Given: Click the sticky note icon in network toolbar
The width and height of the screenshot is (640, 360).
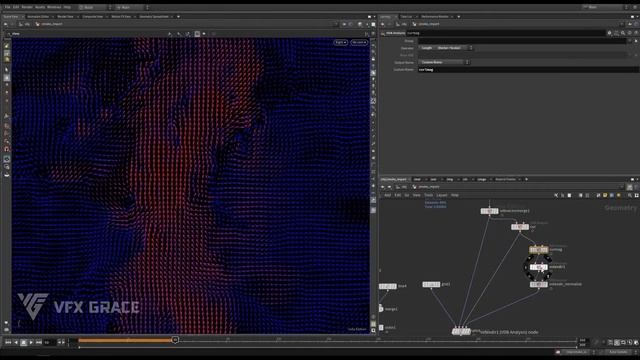Looking at the screenshot, I should point(605,196).
